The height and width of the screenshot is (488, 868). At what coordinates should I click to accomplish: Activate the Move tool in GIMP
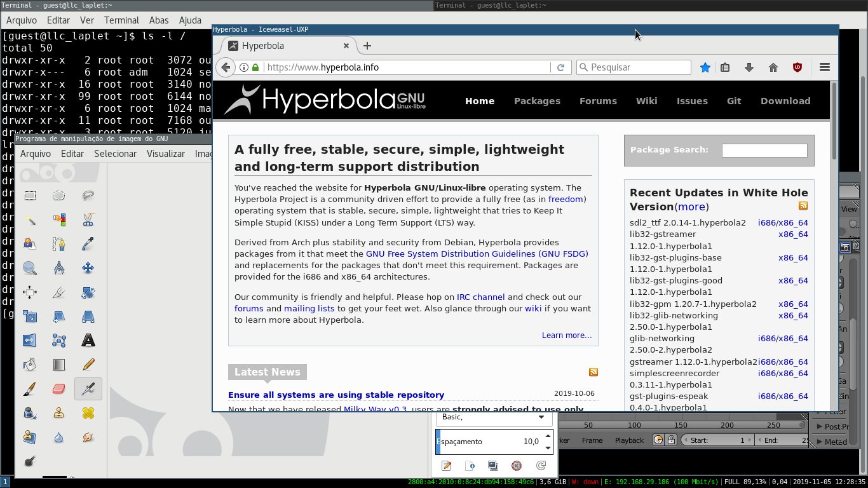88,268
